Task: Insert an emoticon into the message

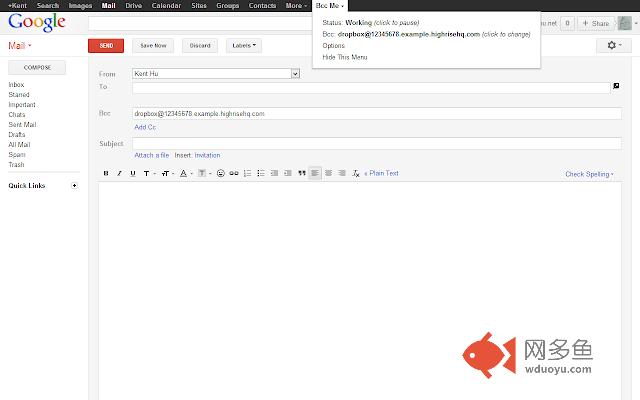Action: coord(220,173)
